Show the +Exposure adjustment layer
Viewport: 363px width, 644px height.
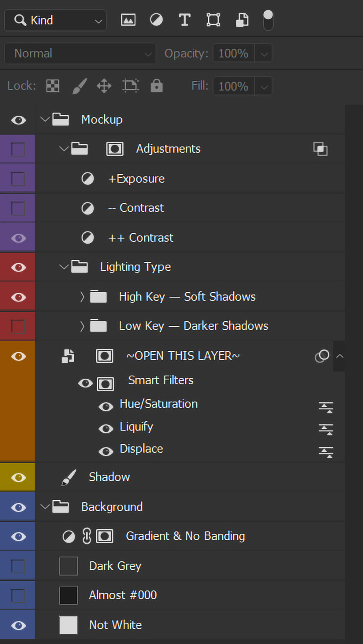click(18, 179)
